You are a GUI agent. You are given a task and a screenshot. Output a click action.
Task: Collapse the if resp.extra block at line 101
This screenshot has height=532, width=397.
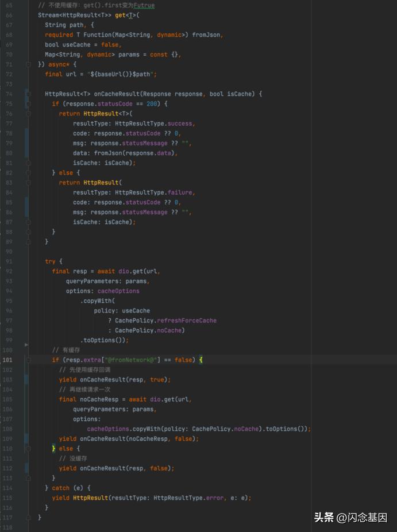pyautogui.click(x=29, y=360)
